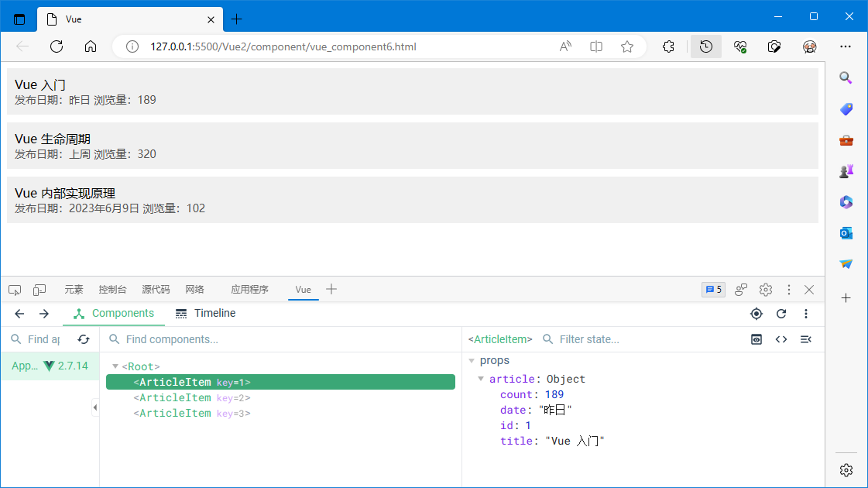Viewport: 868px width, 488px height.
Task: Toggle device emulation in DevTools
Action: [x=39, y=290]
